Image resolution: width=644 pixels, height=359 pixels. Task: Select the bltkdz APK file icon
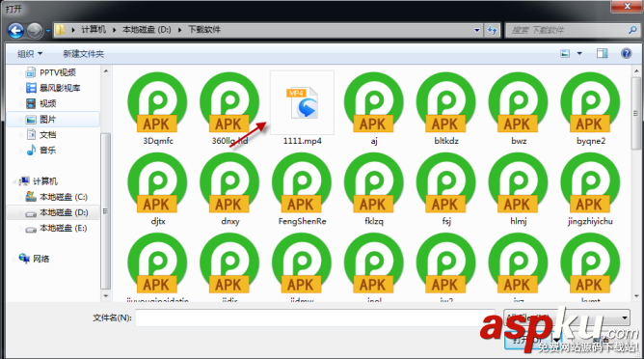point(446,102)
